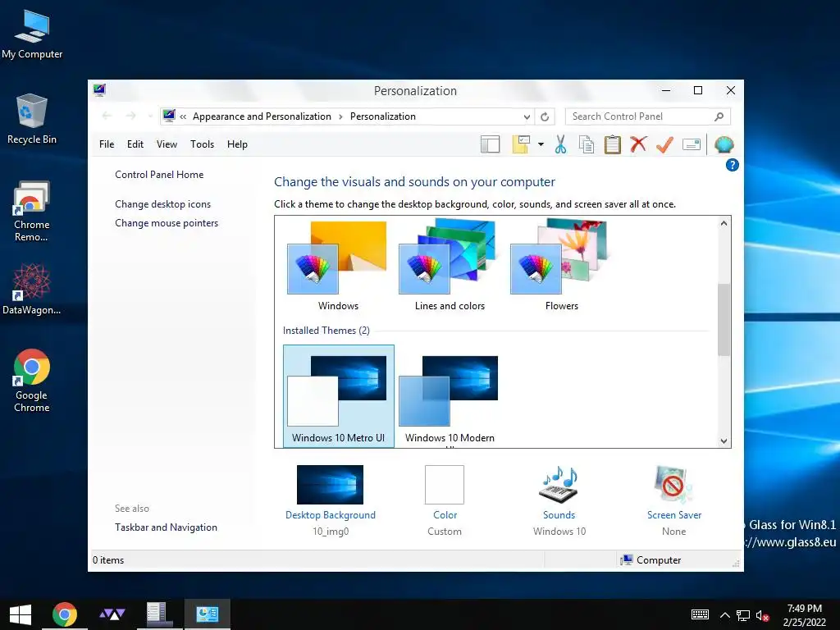Viewport: 840px width, 630px height.
Task: Click the mail envelope icon in toolbar
Action: pos(692,144)
